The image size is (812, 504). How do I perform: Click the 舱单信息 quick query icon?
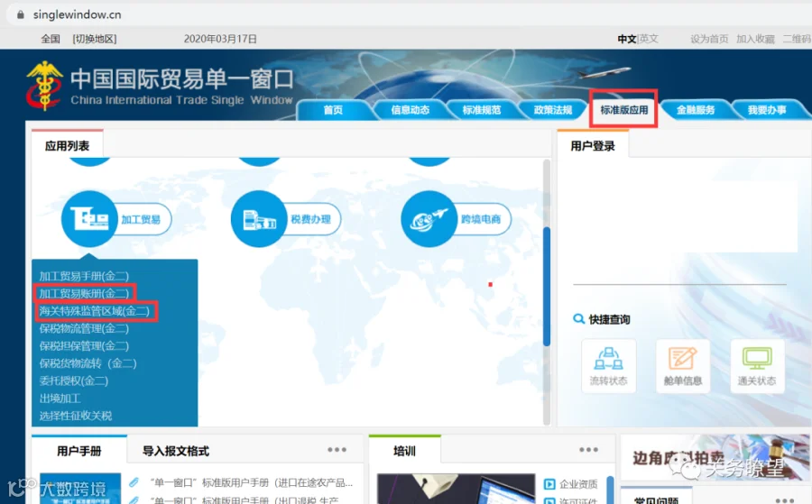pos(683,366)
